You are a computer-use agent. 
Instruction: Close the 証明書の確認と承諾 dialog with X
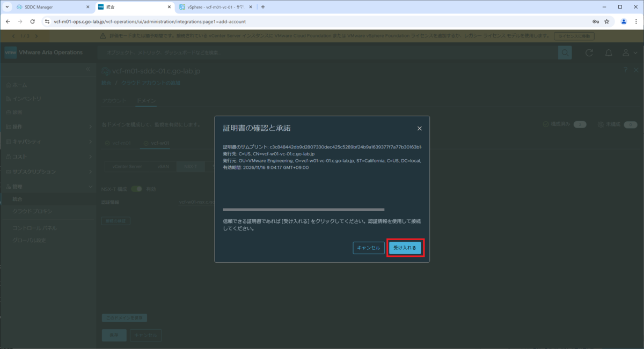click(x=420, y=129)
